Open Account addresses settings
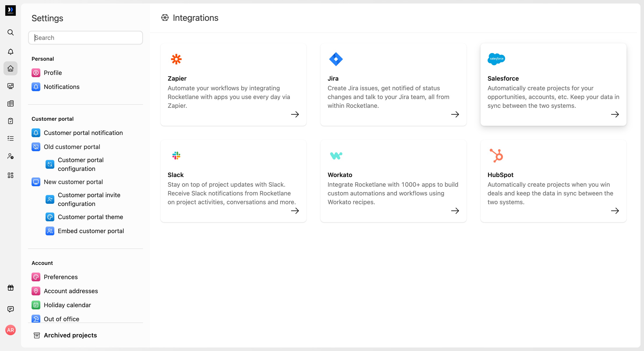Screen dimensions: 644x351 pyautogui.click(x=65, y=291)
